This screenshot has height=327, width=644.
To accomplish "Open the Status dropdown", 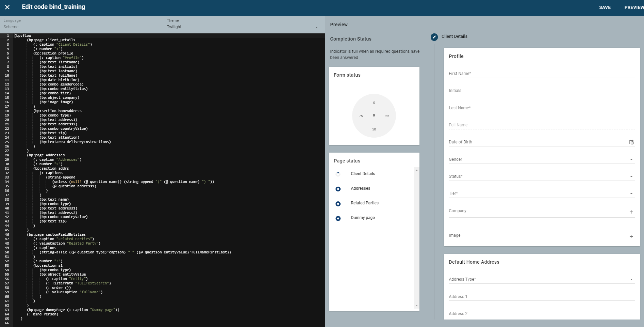I will (631, 176).
